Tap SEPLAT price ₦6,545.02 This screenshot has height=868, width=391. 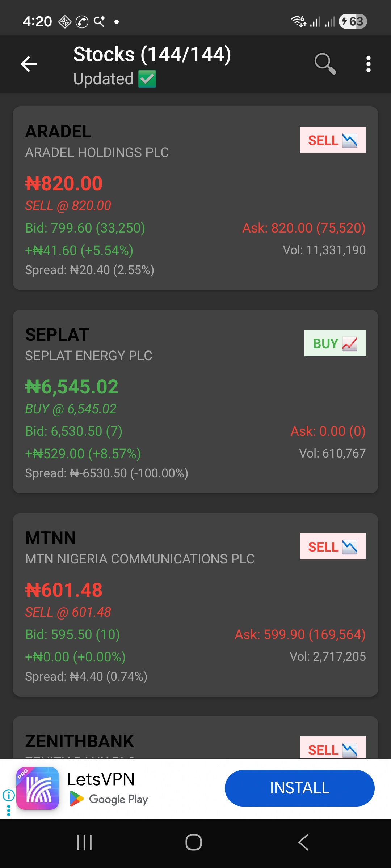[72, 387]
